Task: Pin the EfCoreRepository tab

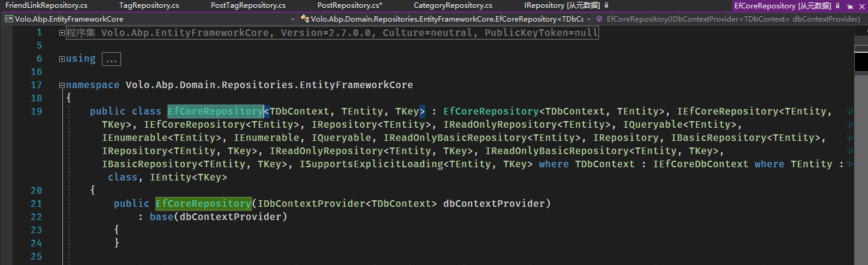Action: pyautogui.click(x=849, y=5)
